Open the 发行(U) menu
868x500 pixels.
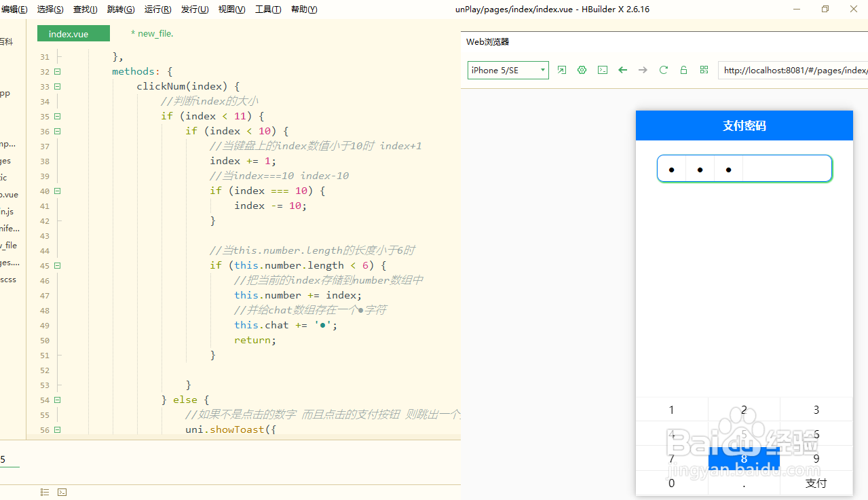point(195,9)
